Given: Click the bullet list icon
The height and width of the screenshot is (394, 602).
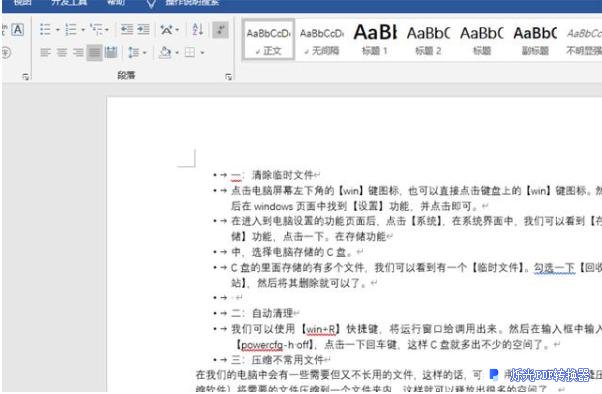Looking at the screenshot, I should 45,30.
